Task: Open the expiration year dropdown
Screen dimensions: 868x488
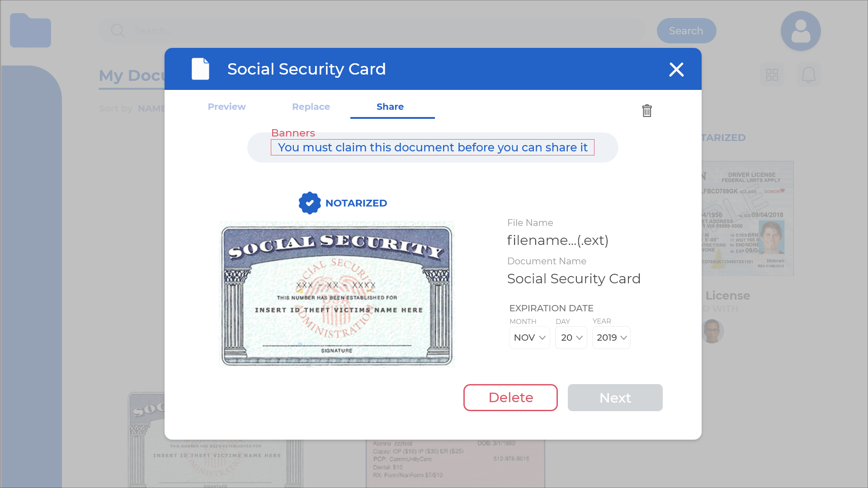Action: pyautogui.click(x=611, y=338)
